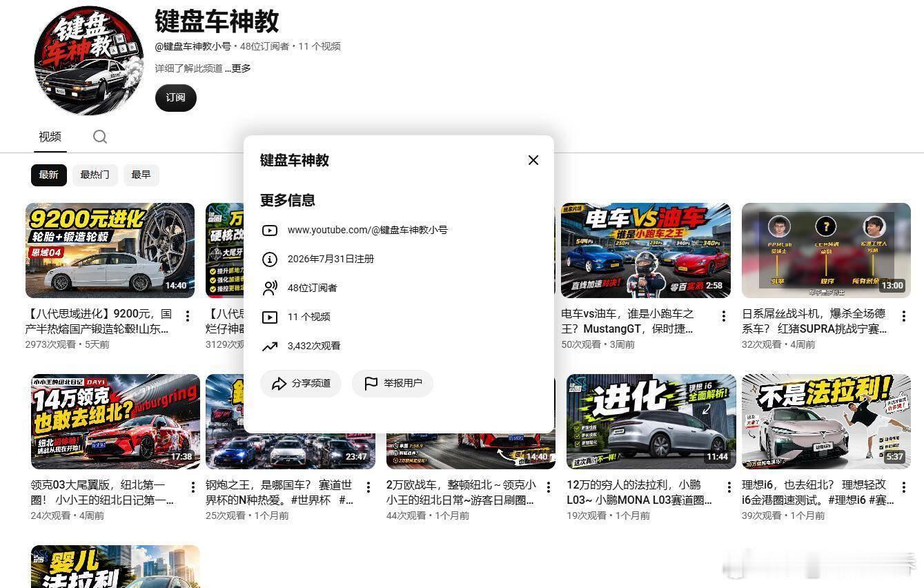Image resolution: width=924 pixels, height=588 pixels.
Task: Click 3,432次观看 text in dialog
Action: click(x=314, y=346)
